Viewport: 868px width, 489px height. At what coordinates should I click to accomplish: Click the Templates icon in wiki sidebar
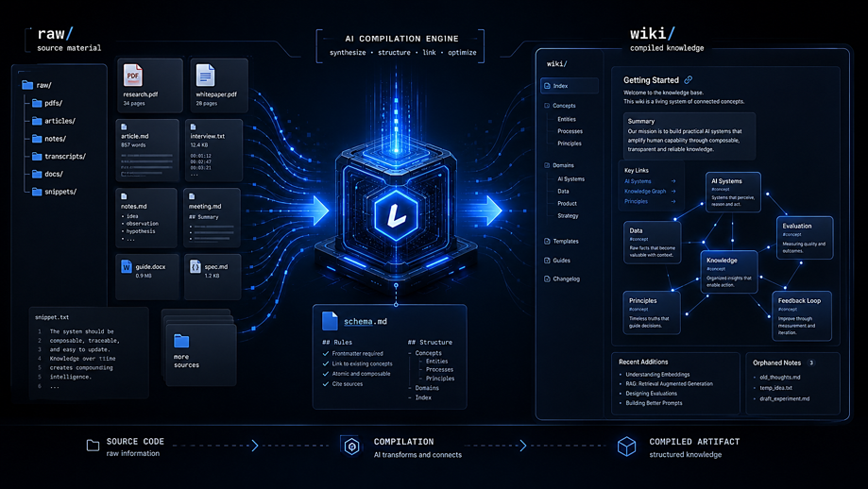click(x=547, y=241)
